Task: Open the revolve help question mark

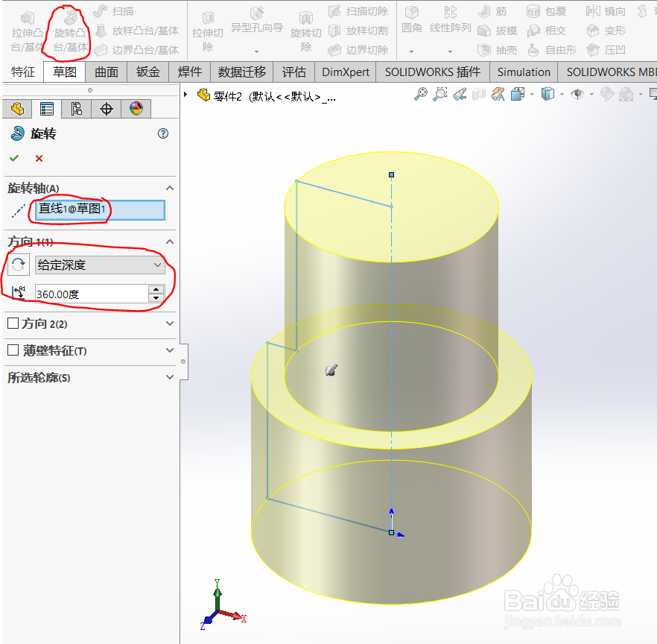Action: point(163,133)
